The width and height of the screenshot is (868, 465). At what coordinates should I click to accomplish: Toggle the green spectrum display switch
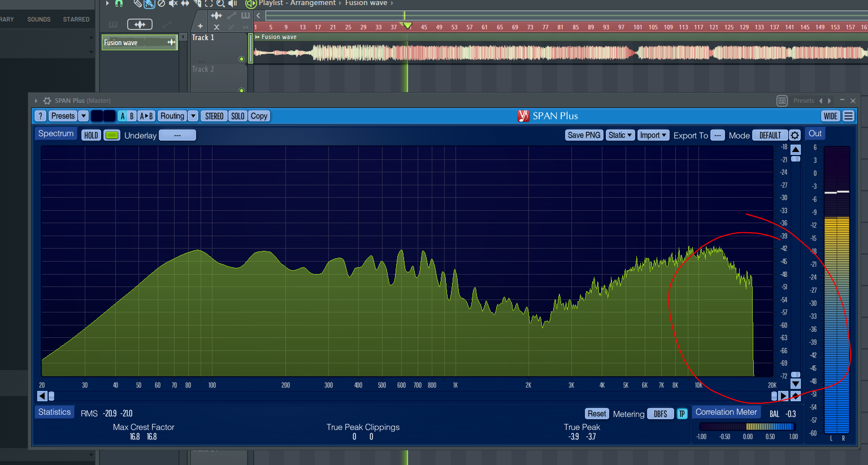point(112,135)
